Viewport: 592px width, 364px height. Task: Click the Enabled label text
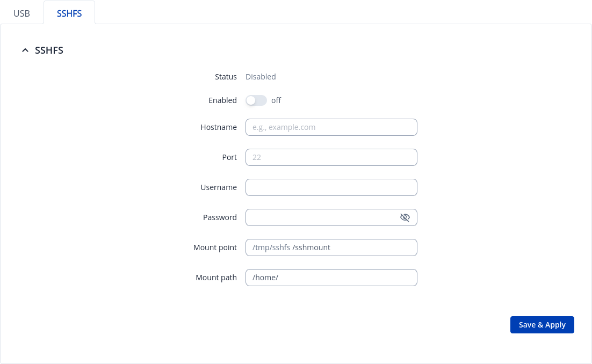point(222,100)
